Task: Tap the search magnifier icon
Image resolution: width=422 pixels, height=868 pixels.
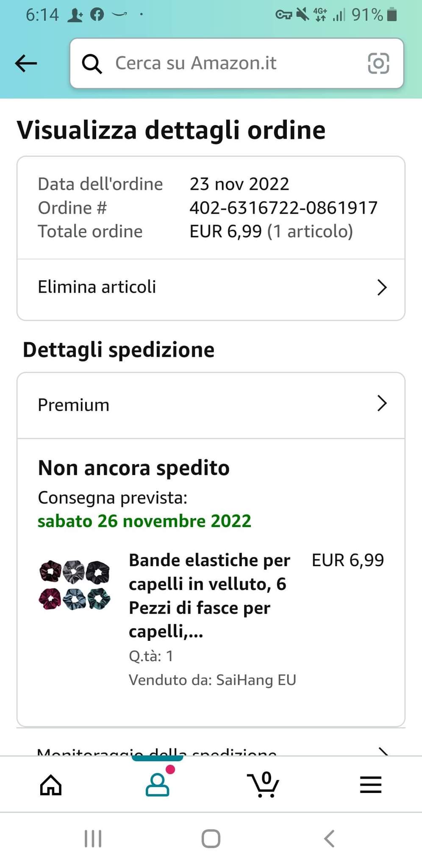Action: coord(92,64)
